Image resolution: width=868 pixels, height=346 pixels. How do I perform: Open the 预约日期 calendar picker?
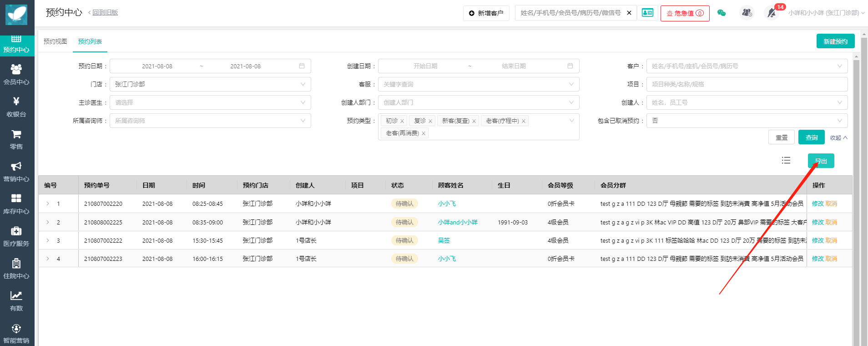302,66
